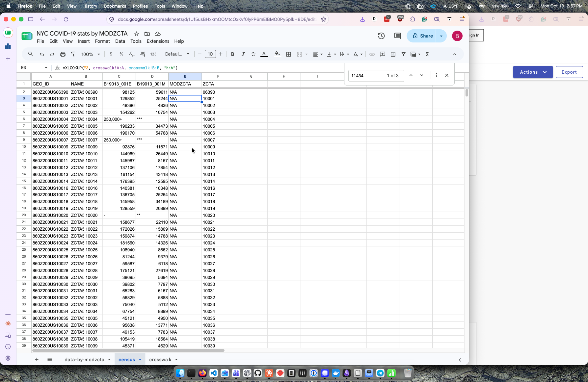Insert link toolbar icon

(x=372, y=54)
